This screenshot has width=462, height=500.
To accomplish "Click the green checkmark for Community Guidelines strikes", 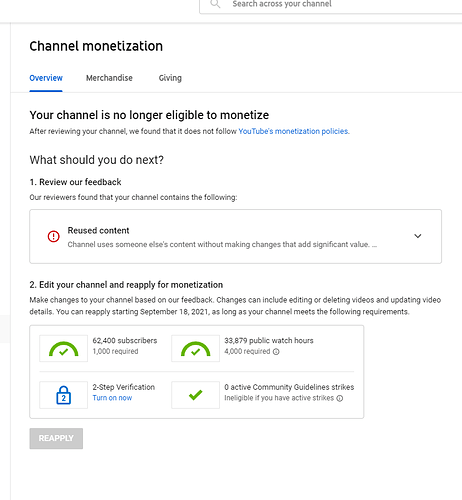I will coord(195,395).
